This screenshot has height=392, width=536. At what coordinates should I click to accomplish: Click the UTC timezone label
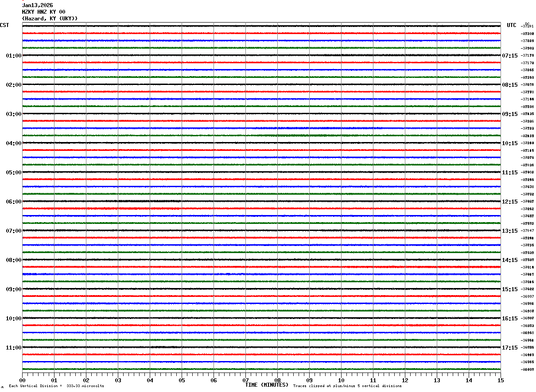pos(512,25)
